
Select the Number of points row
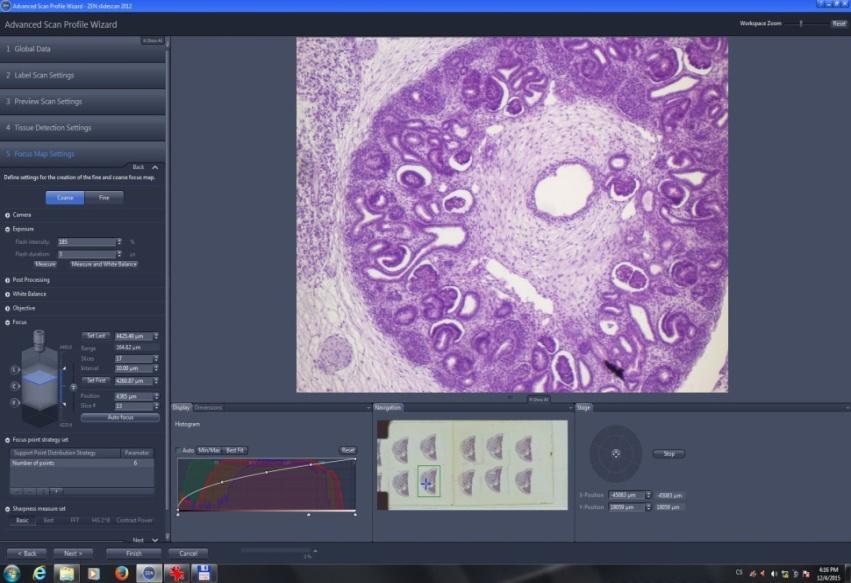pyautogui.click(x=81, y=464)
